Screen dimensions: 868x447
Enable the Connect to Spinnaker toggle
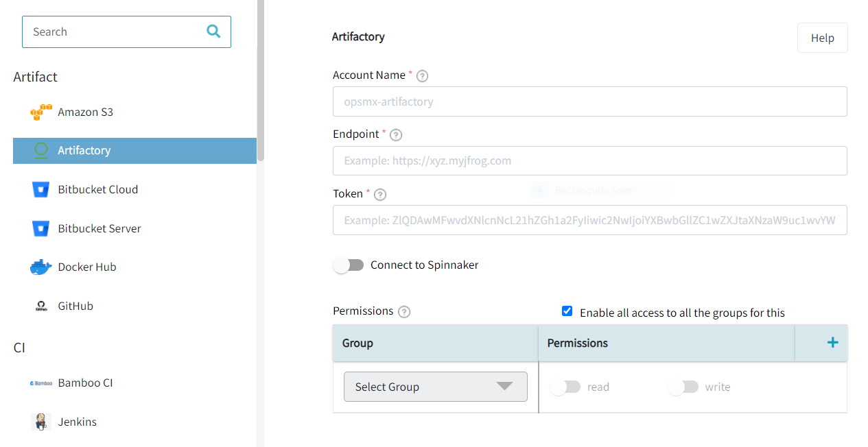348,265
